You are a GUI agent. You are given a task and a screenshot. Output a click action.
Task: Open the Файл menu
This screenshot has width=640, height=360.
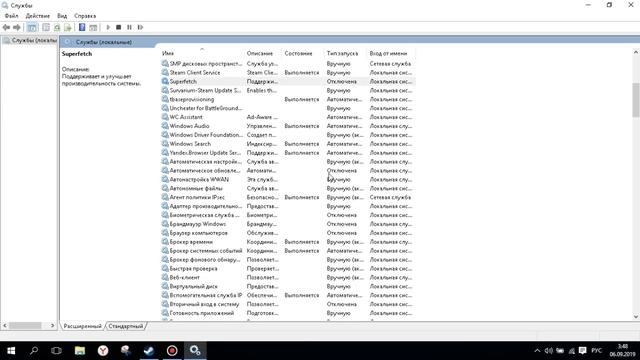pos(11,16)
